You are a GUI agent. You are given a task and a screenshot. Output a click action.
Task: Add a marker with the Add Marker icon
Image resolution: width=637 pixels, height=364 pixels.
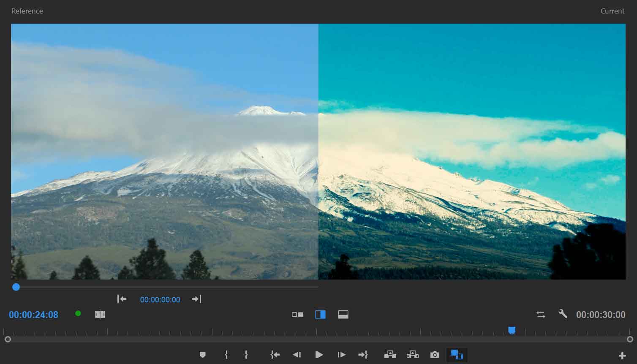click(203, 355)
